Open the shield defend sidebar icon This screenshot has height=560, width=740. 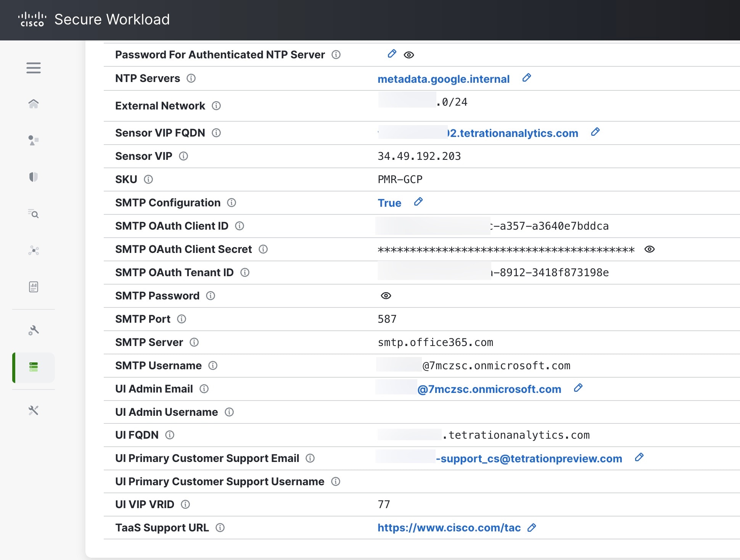(x=34, y=177)
